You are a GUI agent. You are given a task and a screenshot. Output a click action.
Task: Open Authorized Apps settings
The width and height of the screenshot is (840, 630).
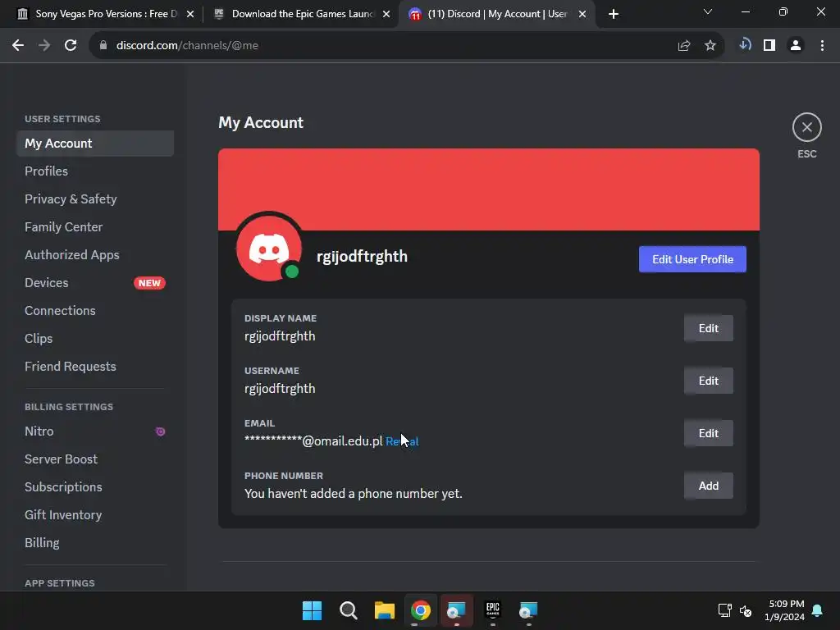pos(95,254)
